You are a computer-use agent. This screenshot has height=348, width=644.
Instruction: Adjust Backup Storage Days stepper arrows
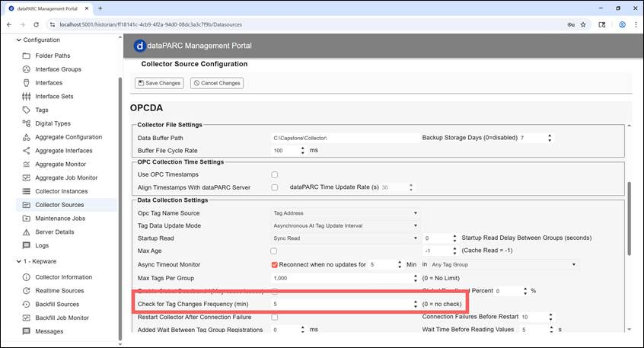tap(550, 138)
